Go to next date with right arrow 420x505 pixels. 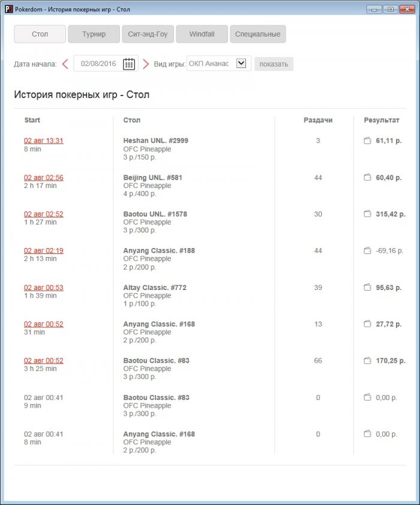tap(145, 64)
